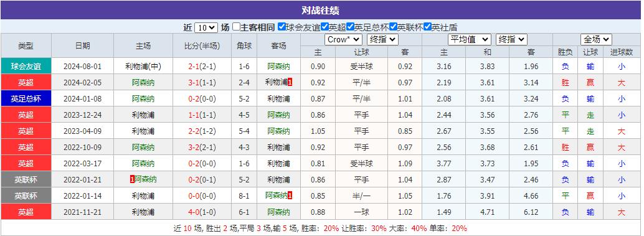Open the 1-1(1-1) score link
644x236 pixels.
[202, 115]
